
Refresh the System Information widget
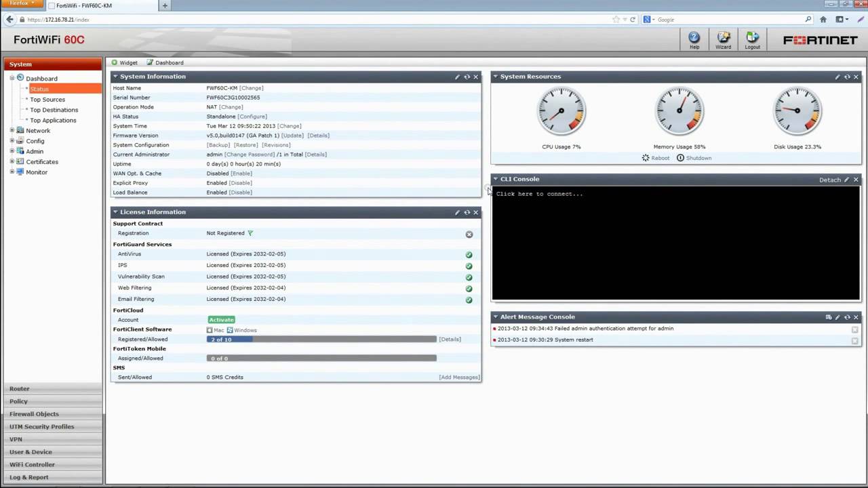(x=467, y=77)
